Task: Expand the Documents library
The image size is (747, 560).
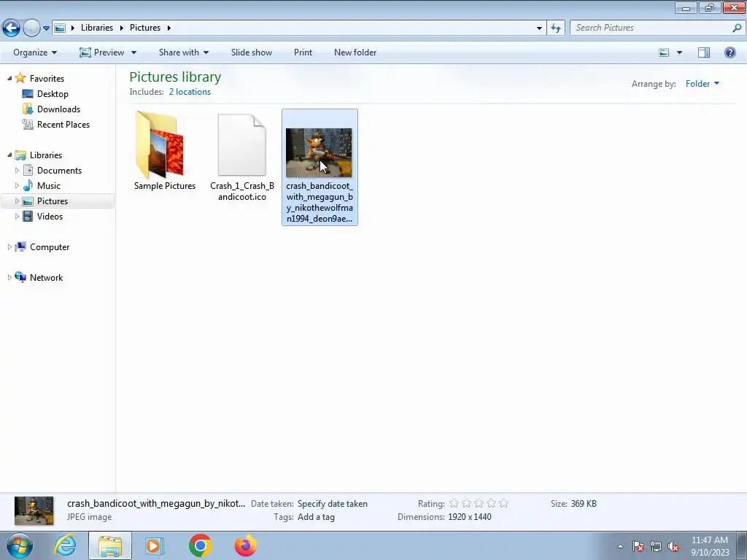Action: pos(18,171)
